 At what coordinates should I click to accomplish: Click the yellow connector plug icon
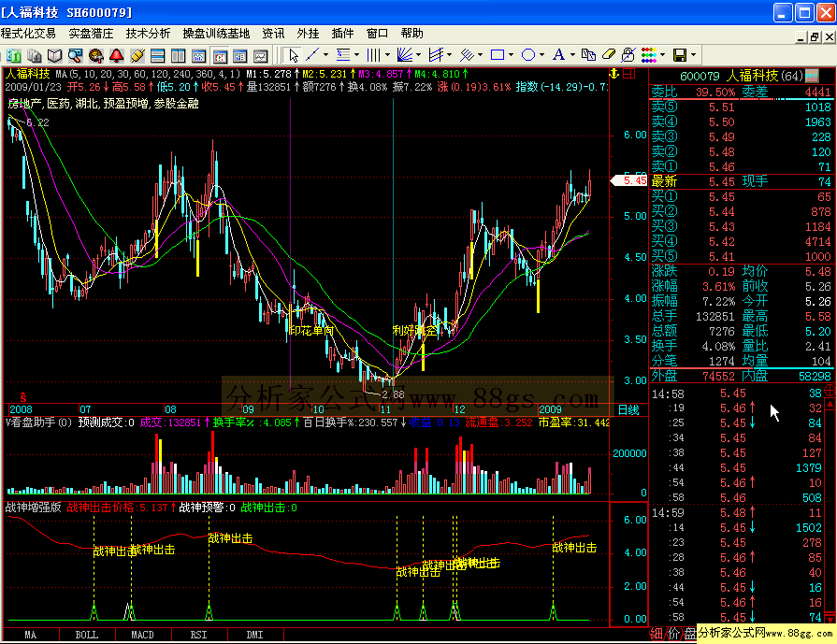pyautogui.click(x=137, y=55)
